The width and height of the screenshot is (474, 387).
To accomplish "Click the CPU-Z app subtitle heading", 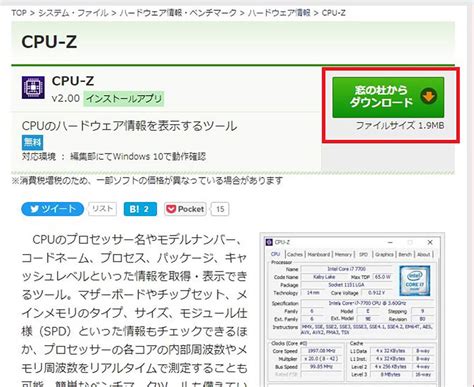I will coord(73,81).
